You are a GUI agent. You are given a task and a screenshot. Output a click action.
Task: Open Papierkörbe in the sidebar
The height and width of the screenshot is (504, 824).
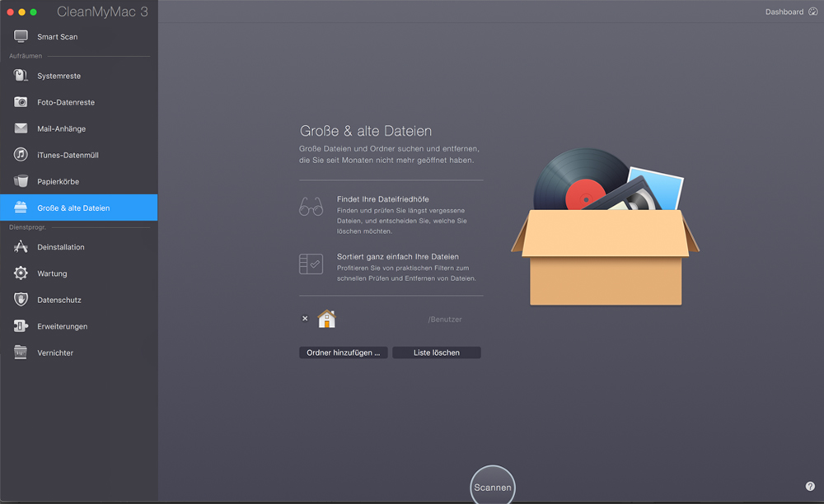point(79,181)
